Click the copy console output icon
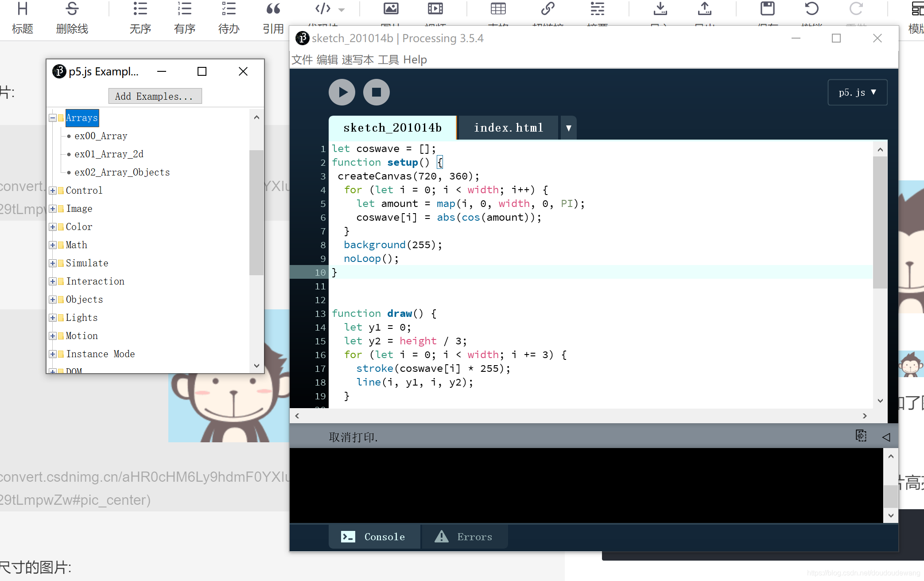The height and width of the screenshot is (581, 924). pyautogui.click(x=861, y=436)
